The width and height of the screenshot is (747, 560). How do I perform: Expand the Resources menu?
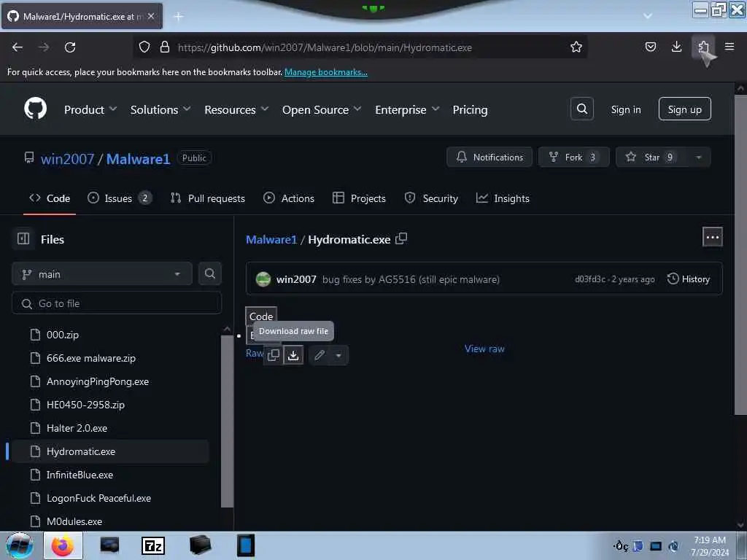pyautogui.click(x=237, y=109)
